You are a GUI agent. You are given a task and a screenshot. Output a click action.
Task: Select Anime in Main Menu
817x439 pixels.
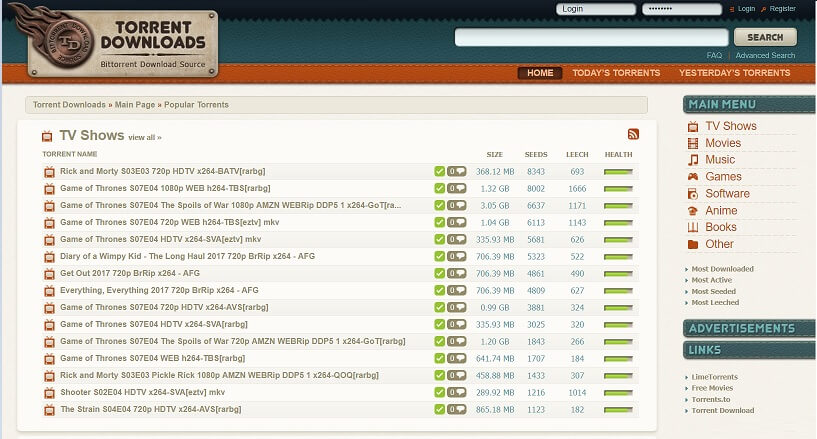click(x=721, y=211)
